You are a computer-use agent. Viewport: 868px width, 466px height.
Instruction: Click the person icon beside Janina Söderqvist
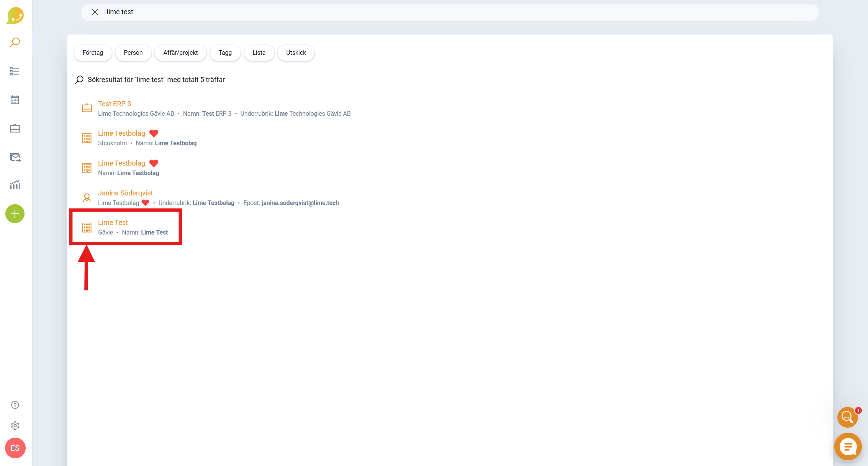87,198
